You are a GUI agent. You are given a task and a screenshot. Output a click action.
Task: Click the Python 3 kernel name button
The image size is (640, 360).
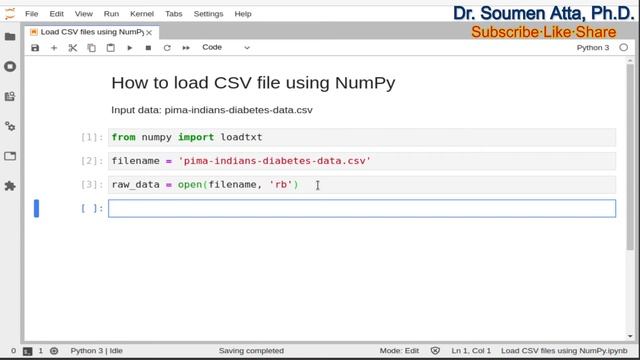pos(593,48)
